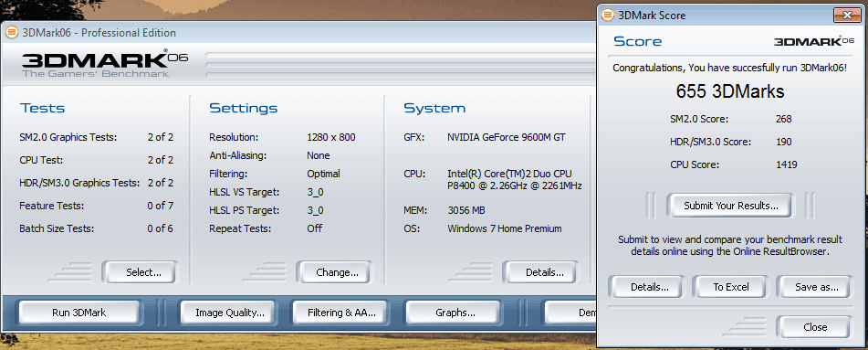868x350 pixels.
Task: Click the Score heading in Score window
Action: [638, 42]
